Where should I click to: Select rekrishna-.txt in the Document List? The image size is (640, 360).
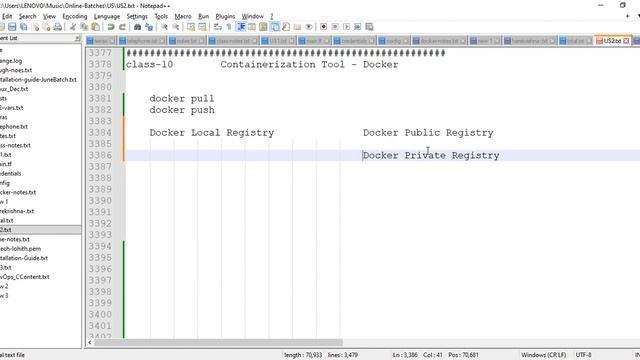17,211
